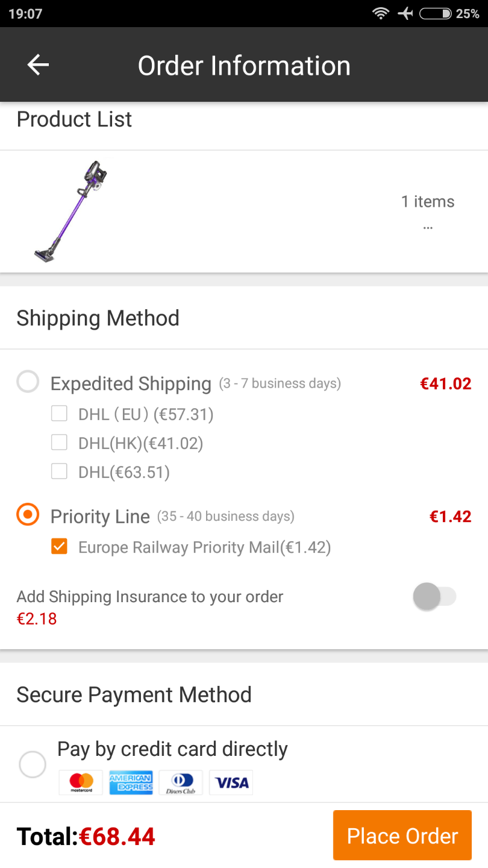Screen dimensions: 488x868
Task: Tap the Wi-Fi status icon
Action: 381,13
